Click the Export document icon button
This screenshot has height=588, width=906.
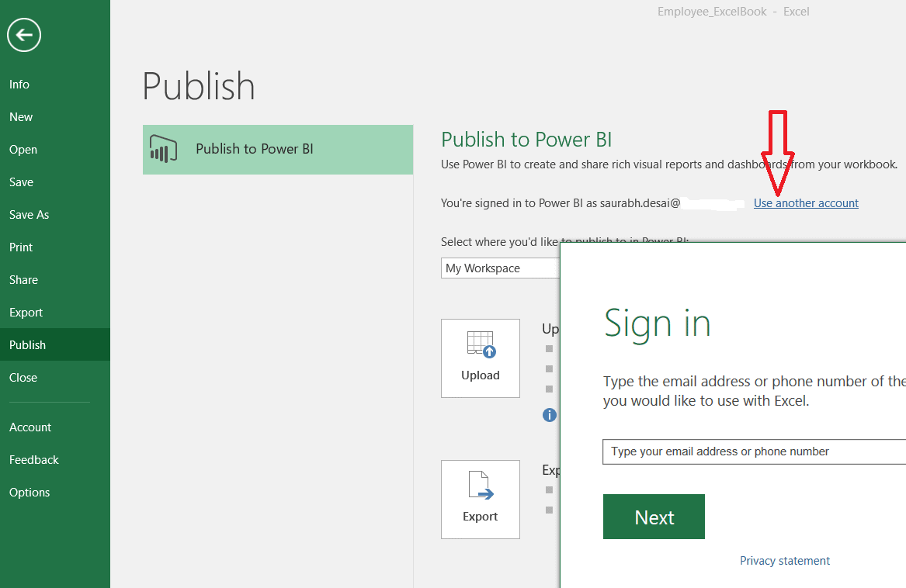(x=480, y=500)
